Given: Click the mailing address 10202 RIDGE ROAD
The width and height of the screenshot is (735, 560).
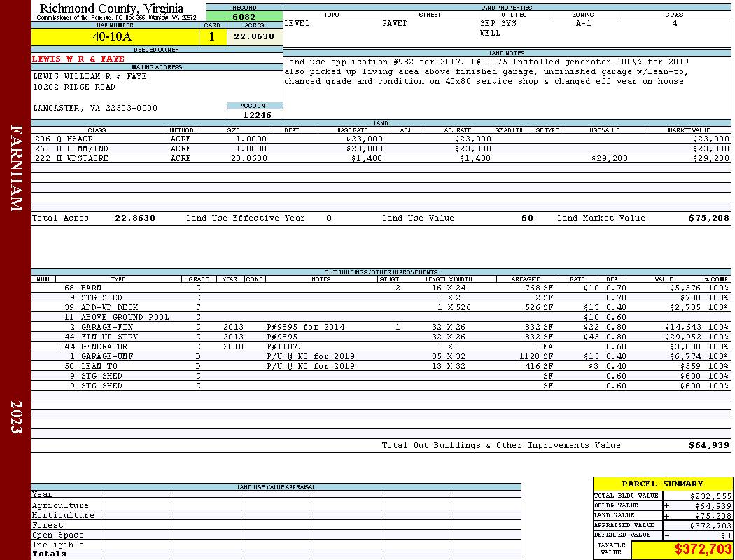Looking at the screenshot, I should [x=73, y=87].
